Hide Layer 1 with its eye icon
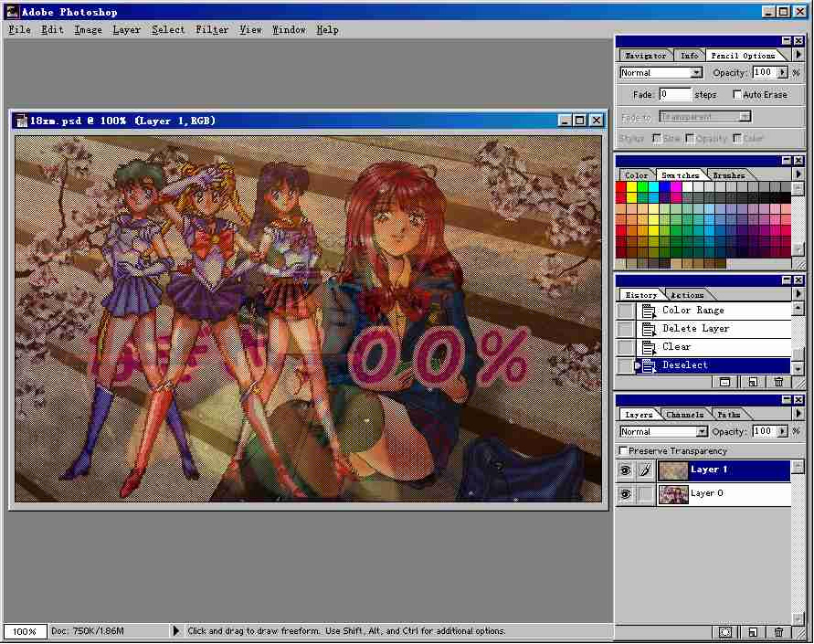Screen dimensions: 814x644 point(626,470)
